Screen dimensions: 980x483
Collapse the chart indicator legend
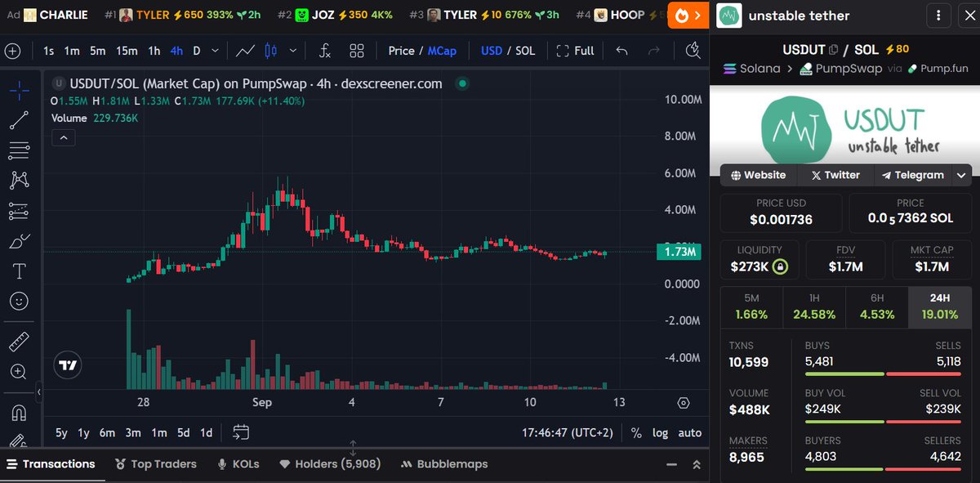(64, 138)
